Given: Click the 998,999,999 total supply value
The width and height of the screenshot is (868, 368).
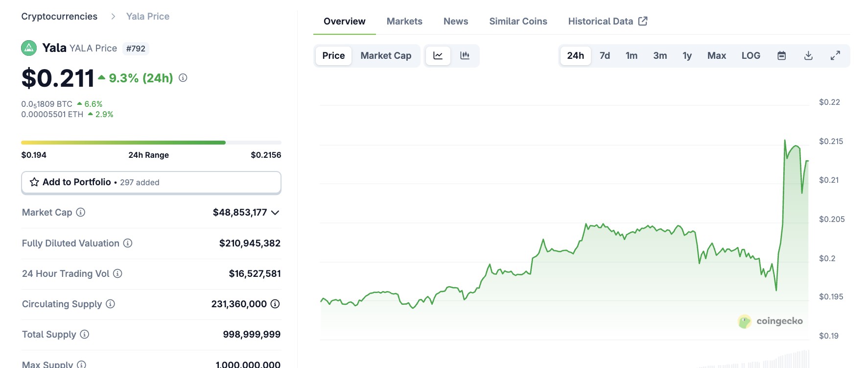Looking at the screenshot, I should pyautogui.click(x=252, y=334).
